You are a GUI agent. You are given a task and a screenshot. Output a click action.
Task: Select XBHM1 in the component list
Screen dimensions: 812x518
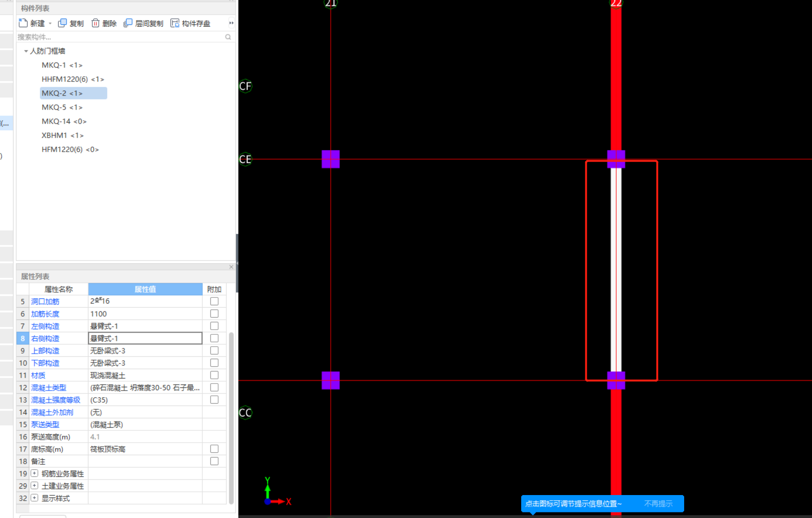[x=63, y=135]
